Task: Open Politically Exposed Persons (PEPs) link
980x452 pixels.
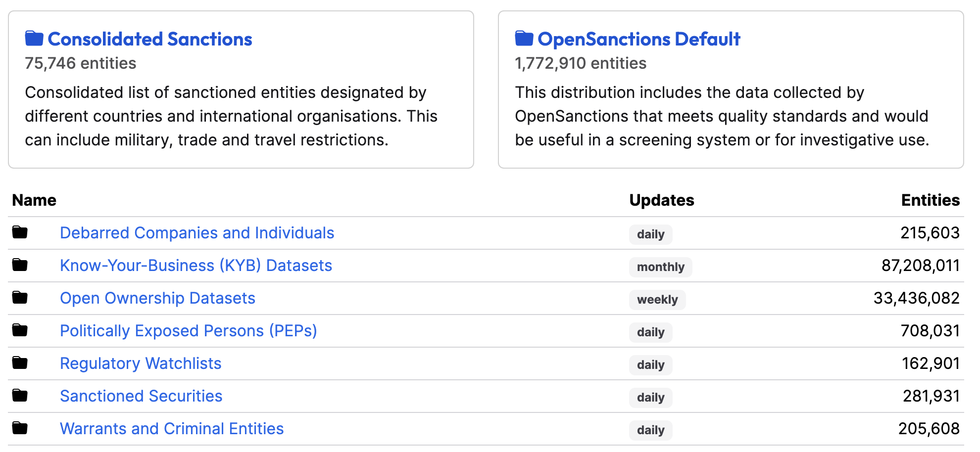Action: click(189, 331)
